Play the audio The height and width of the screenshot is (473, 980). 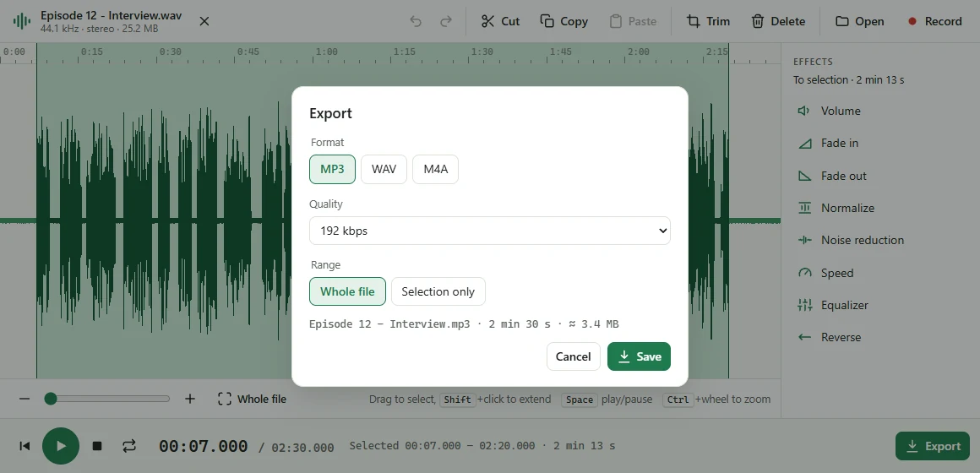pyautogui.click(x=61, y=446)
